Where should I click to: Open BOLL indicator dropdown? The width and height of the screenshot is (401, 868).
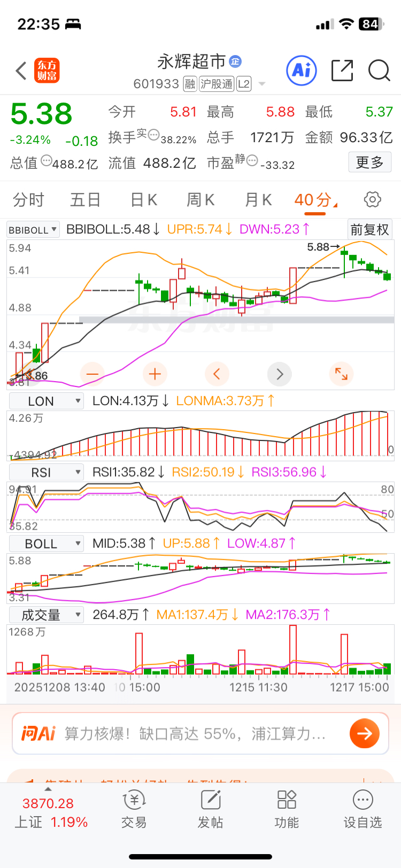tap(46, 544)
